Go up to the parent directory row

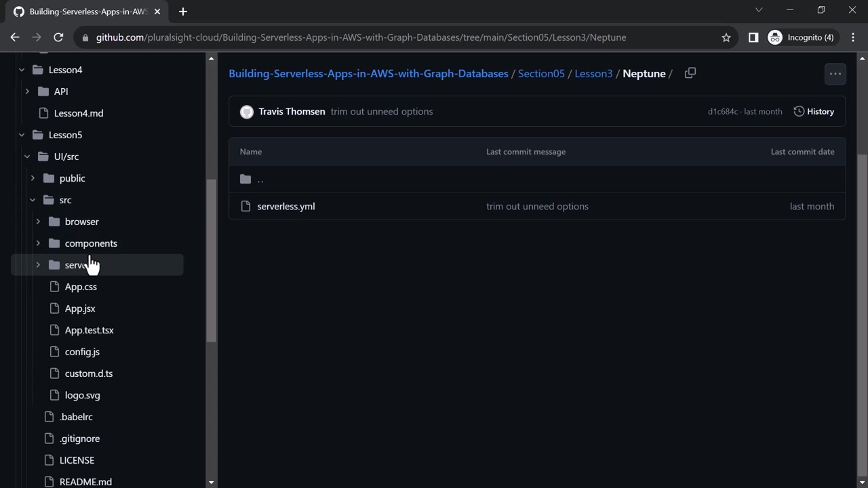coord(537,179)
